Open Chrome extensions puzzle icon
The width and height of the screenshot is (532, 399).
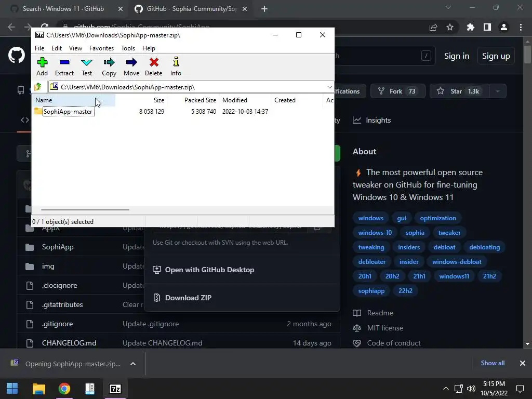[x=471, y=27]
